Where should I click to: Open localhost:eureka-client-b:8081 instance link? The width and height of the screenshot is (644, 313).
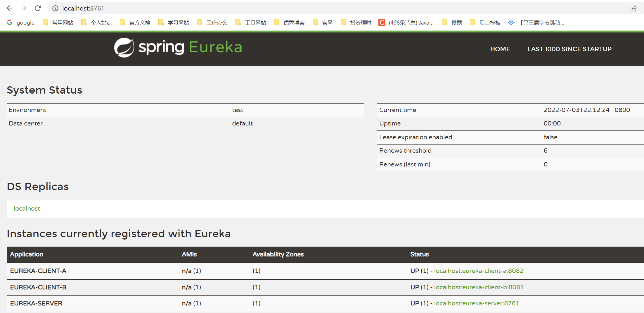click(x=479, y=287)
